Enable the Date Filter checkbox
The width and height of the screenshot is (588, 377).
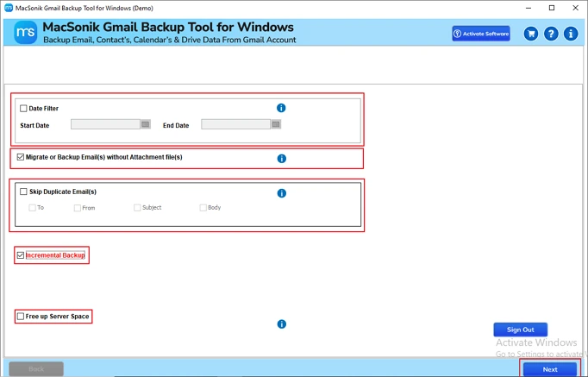coord(23,109)
